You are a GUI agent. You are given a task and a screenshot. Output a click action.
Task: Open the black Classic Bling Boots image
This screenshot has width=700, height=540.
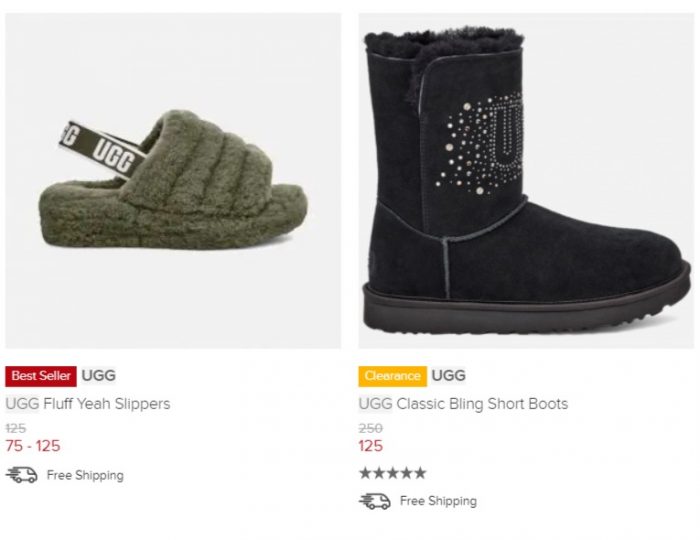526,181
